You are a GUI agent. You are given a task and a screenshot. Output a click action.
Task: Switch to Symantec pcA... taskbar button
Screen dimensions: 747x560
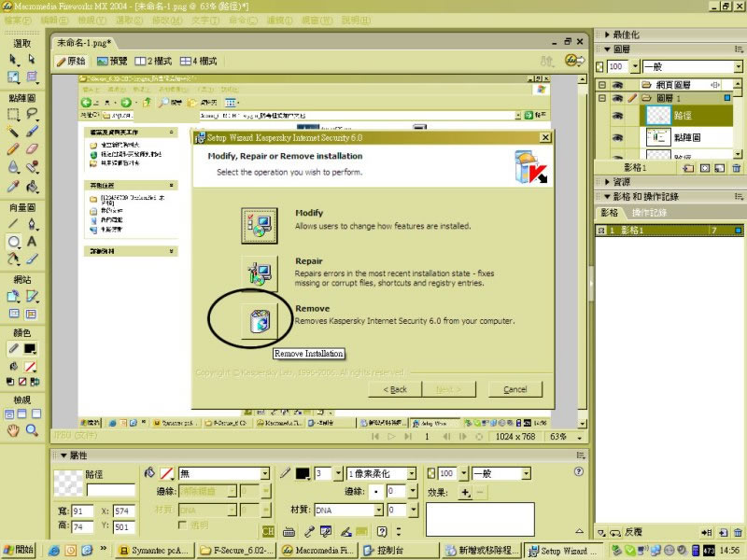coord(155,551)
